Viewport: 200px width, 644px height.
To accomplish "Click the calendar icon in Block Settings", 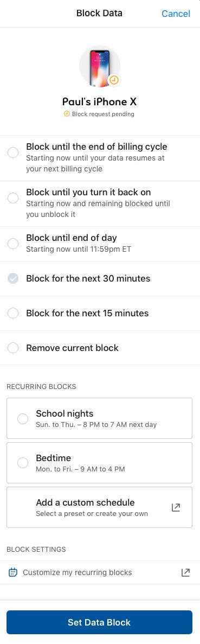I will click(x=12, y=572).
